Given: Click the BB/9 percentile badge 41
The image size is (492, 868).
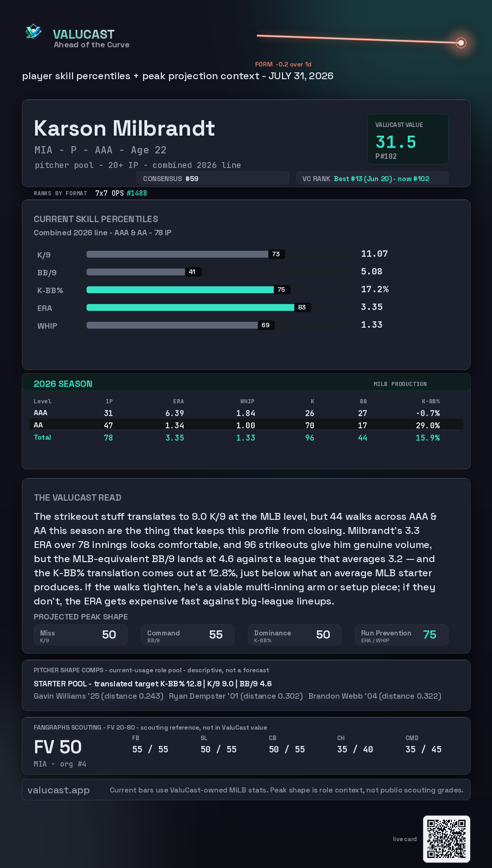Looking at the screenshot, I should [x=193, y=272].
